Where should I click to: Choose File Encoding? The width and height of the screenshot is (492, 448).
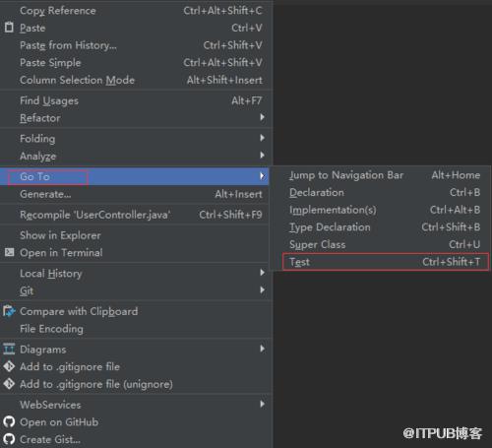pyautogui.click(x=136, y=329)
